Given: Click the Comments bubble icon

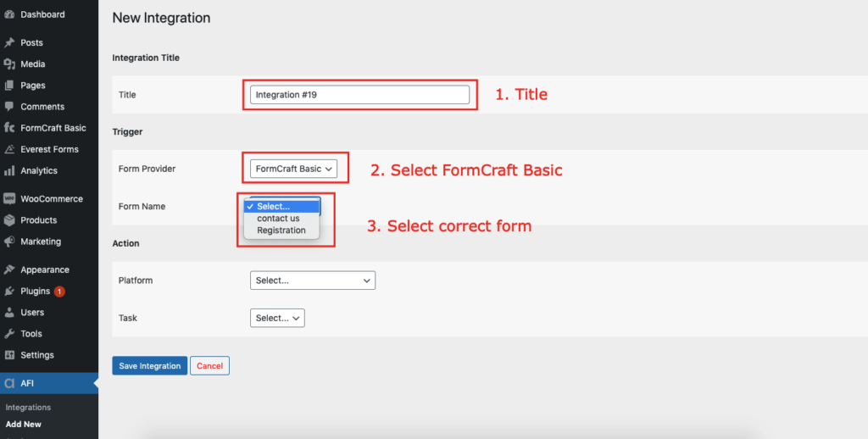Looking at the screenshot, I should tap(8, 106).
